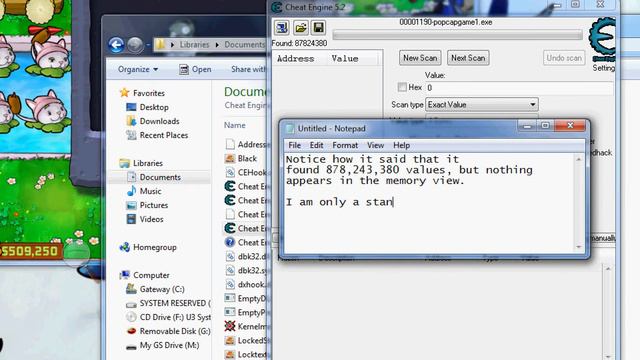Open Removable Disk (G:)
The height and width of the screenshot is (360, 640).
[x=175, y=331]
